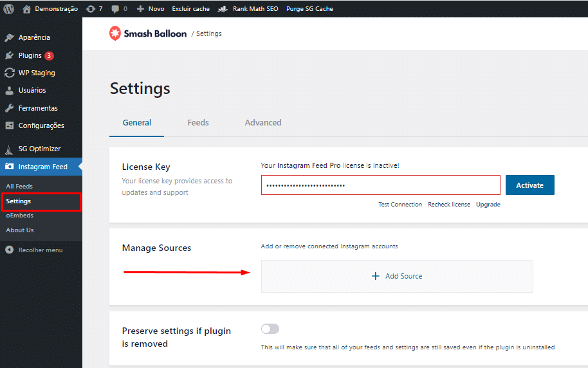Screen dimensions: 588x368
Task: Click Recheck license link
Action: (x=449, y=205)
